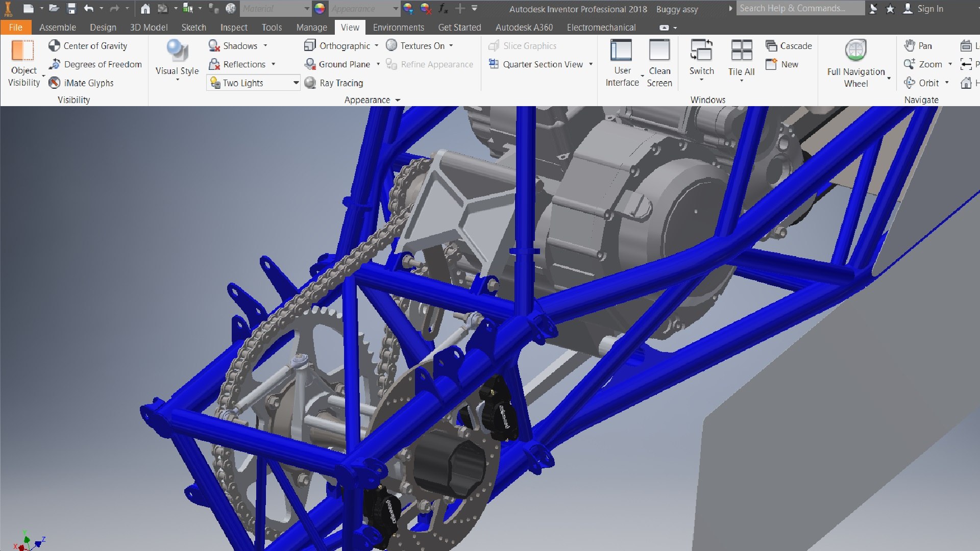Toggle Reflections on the model
The width and height of the screenshot is (980, 551).
(x=237, y=64)
